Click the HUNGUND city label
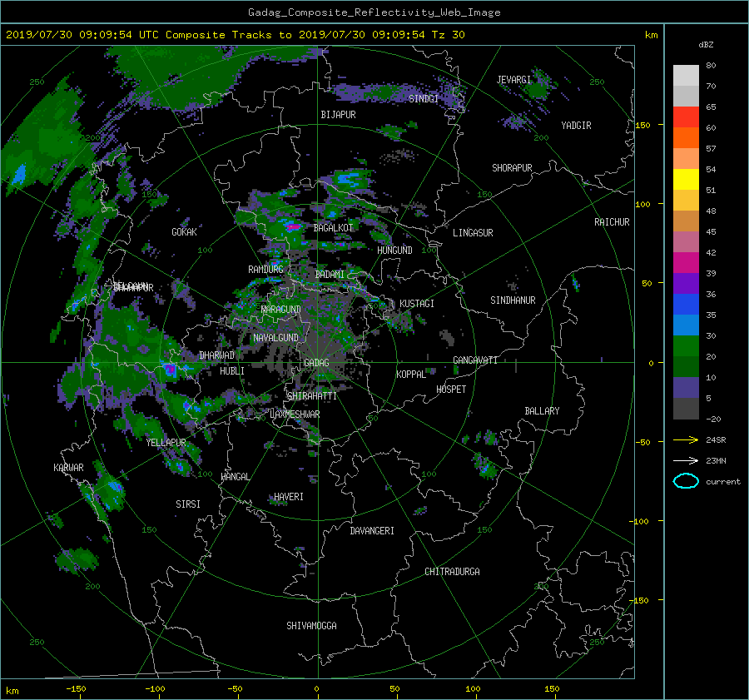Viewport: 749px width, 700px height. (x=395, y=250)
